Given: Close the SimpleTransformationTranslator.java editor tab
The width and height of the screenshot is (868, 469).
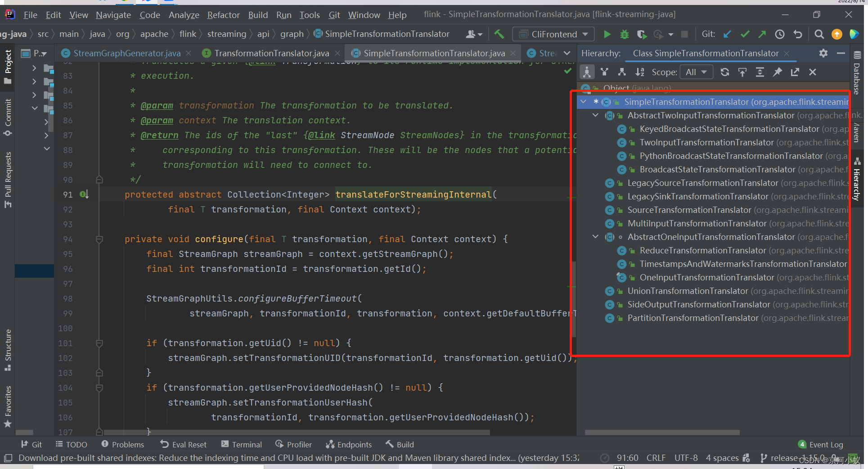Looking at the screenshot, I should (513, 53).
